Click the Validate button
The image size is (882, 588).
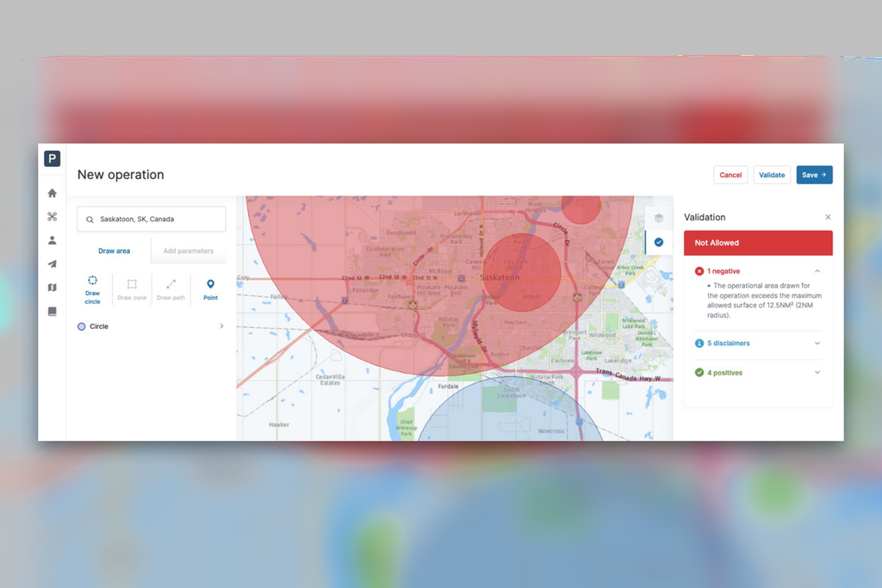pos(772,175)
